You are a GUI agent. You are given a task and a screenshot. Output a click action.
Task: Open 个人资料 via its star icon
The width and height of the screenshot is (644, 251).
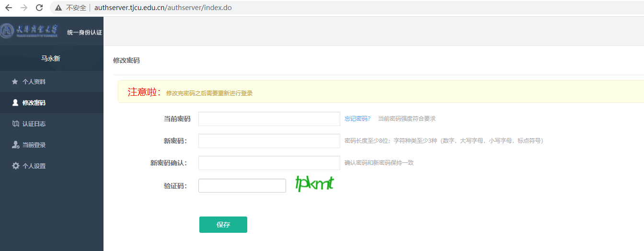[15, 81]
